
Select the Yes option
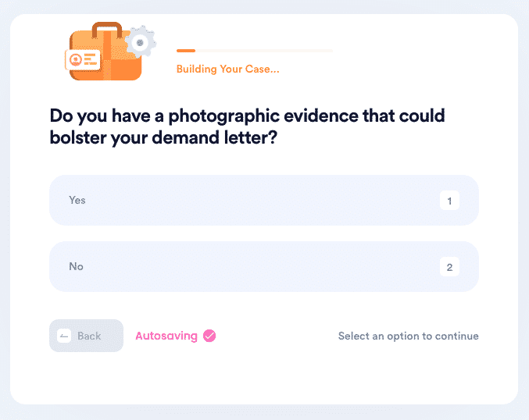(x=264, y=200)
